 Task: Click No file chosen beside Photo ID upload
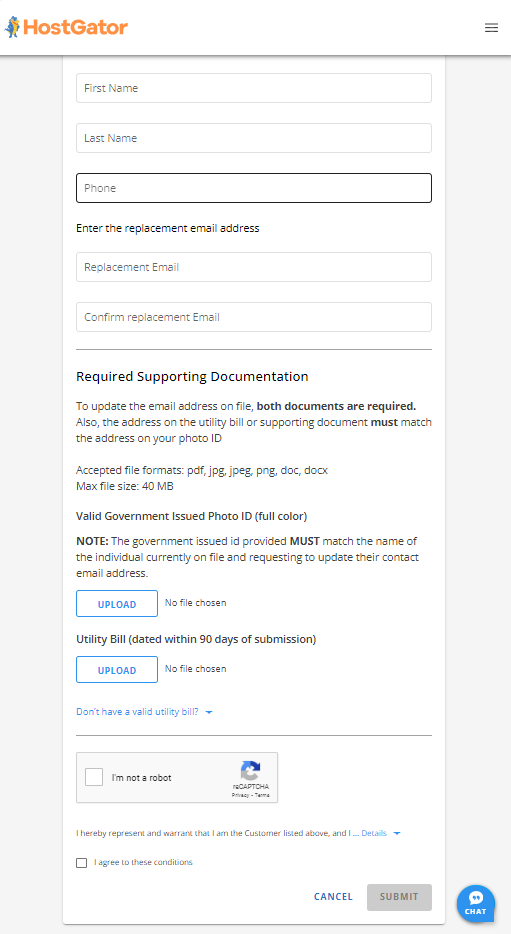(x=195, y=603)
